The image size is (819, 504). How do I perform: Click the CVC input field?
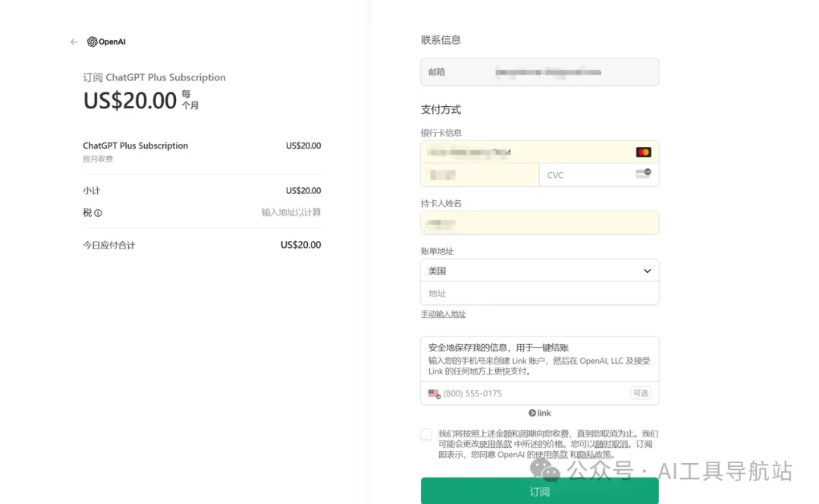click(x=588, y=175)
